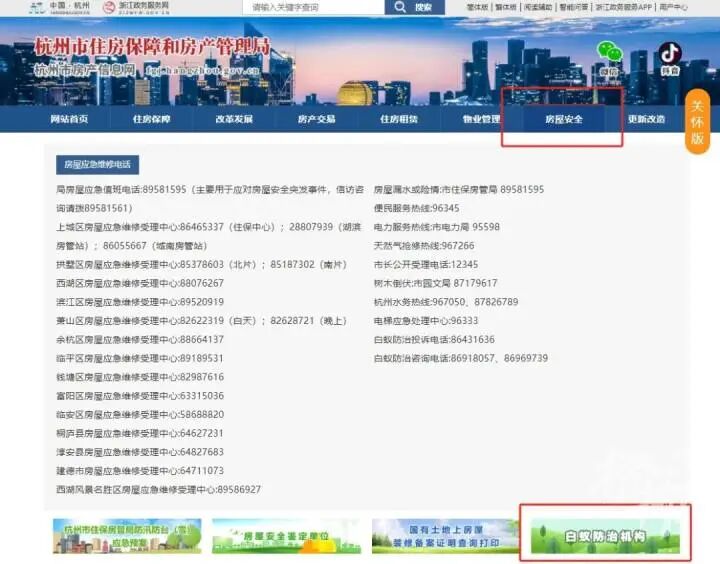Click the line 余杭区房屋应急维修受理中心:88664137

pos(140,340)
